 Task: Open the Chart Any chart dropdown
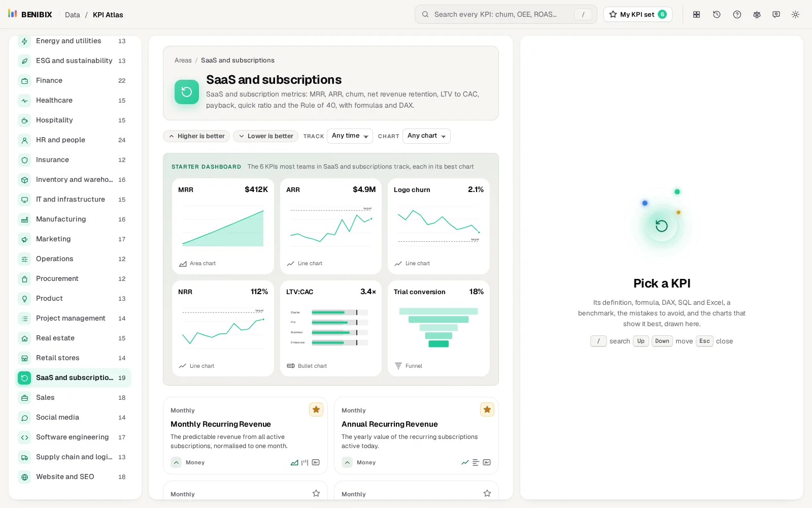coord(426,136)
